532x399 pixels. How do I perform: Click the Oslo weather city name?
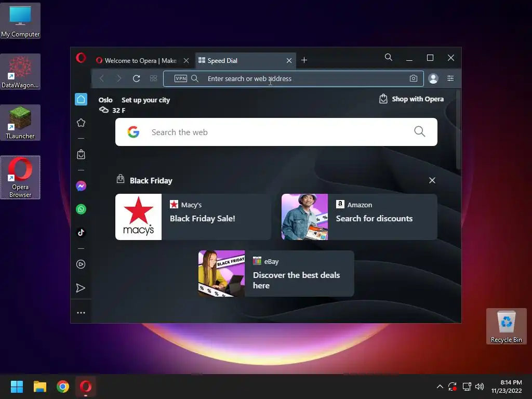105,100
